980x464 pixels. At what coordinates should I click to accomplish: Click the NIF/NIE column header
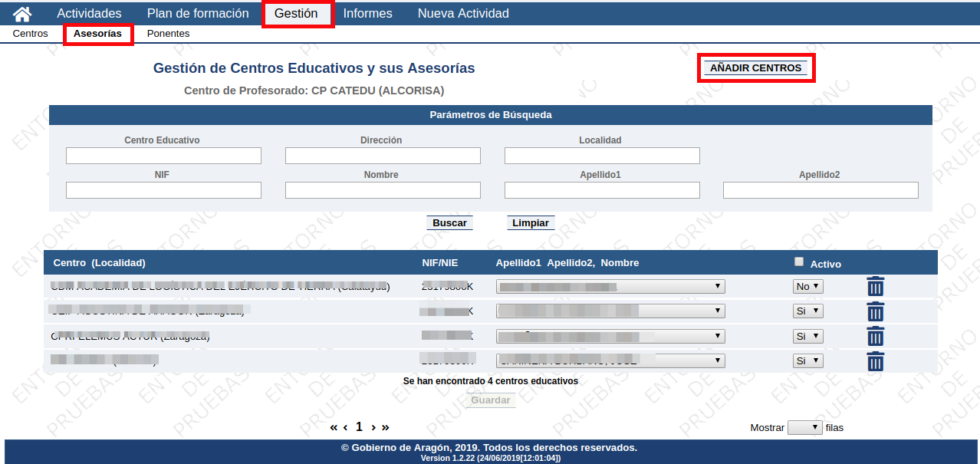pos(440,263)
